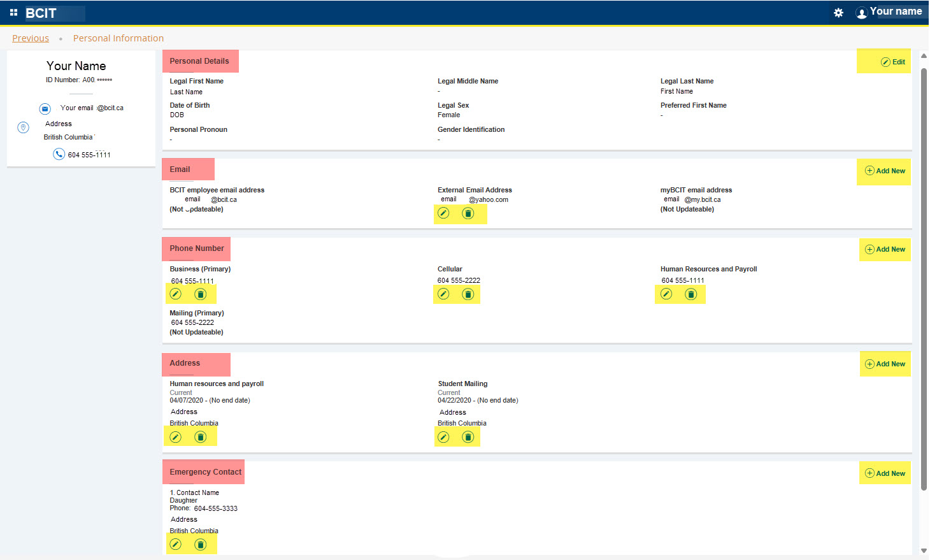The height and width of the screenshot is (560, 930).
Task: Click the email envelope icon in the profile card
Action: [x=45, y=108]
